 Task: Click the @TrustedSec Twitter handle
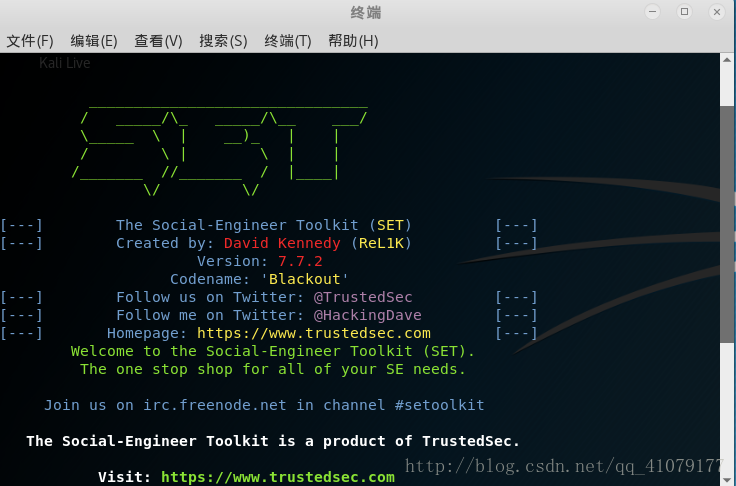click(363, 297)
